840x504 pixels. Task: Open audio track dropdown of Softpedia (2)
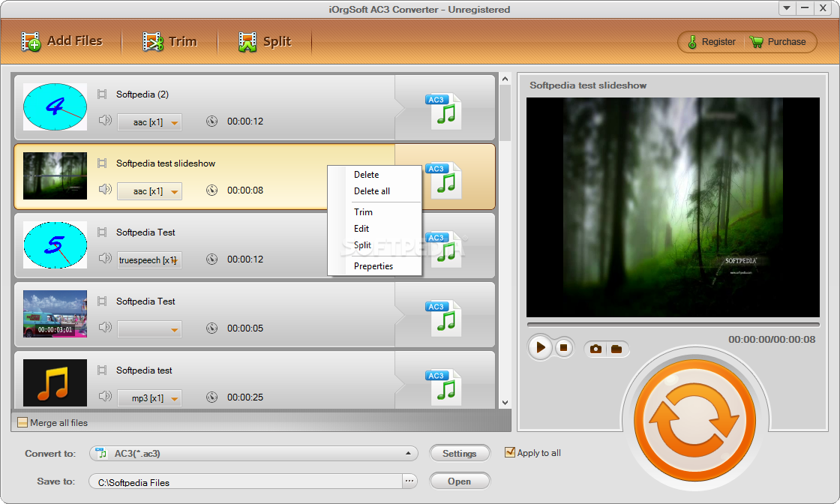[149, 122]
